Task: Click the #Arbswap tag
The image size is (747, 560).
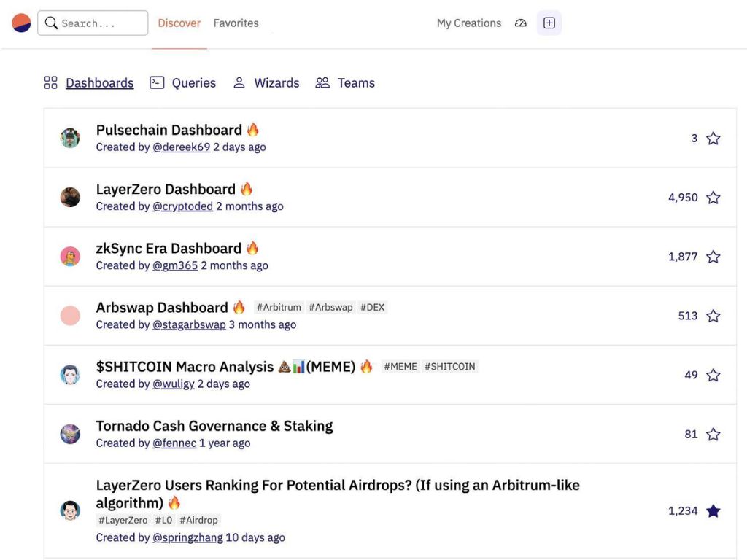Action: coord(330,307)
